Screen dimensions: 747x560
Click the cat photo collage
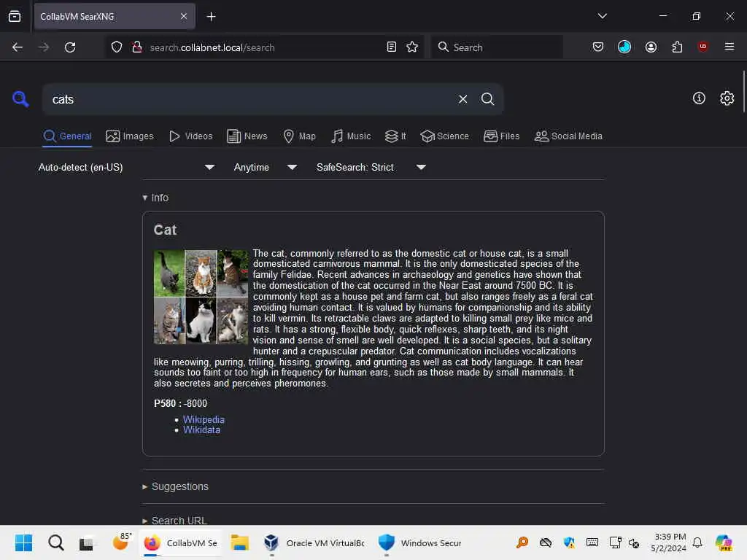(x=201, y=297)
